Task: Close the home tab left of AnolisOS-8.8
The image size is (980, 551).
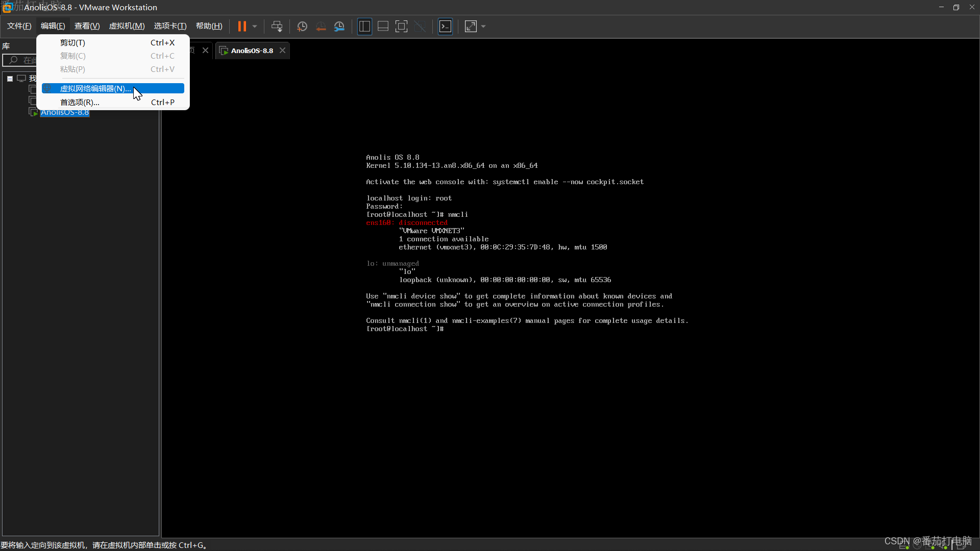Action: [205, 51]
